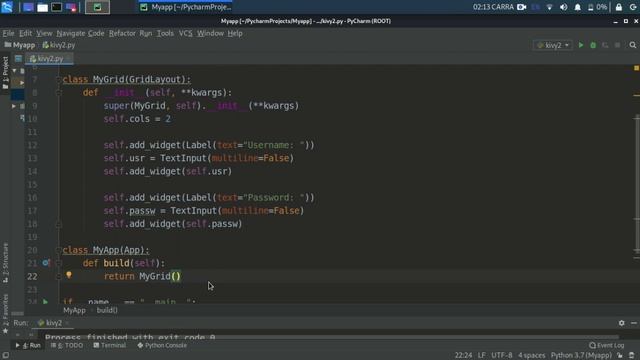
Task: Open the Window menu
Action: (210, 33)
